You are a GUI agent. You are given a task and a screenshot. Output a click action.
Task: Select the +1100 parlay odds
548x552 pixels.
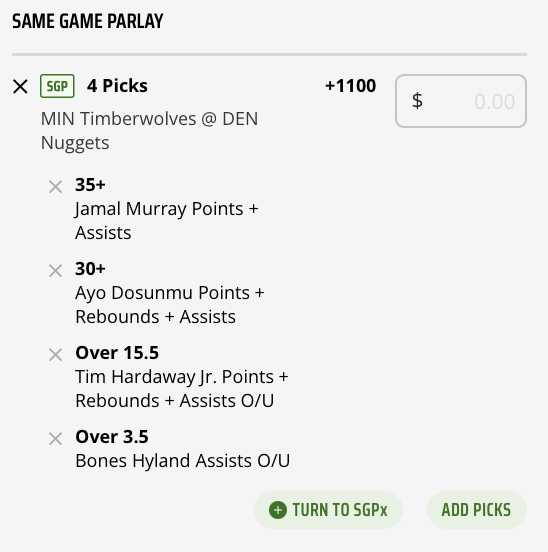coord(351,86)
